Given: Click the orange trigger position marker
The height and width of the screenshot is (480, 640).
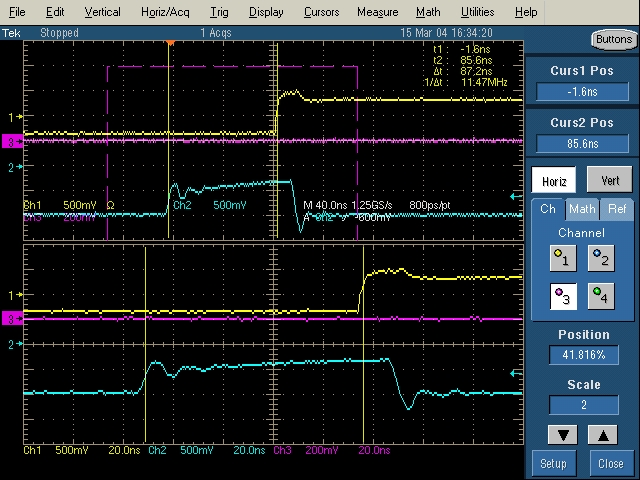Looking at the screenshot, I should tap(171, 42).
